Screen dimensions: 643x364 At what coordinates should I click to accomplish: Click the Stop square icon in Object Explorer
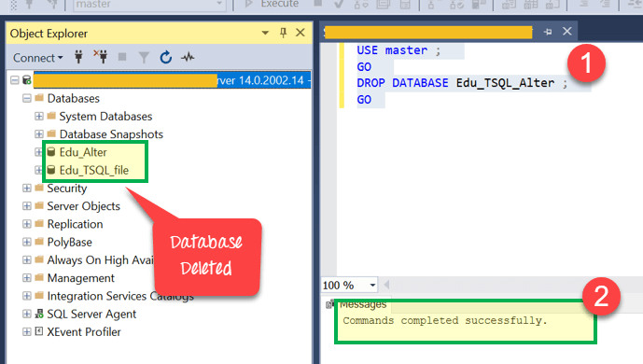pyautogui.click(x=122, y=57)
